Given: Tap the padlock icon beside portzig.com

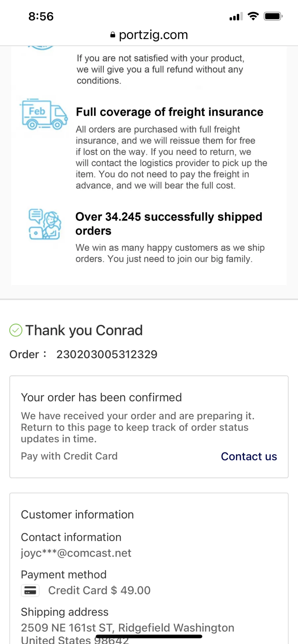Looking at the screenshot, I should pos(113,35).
